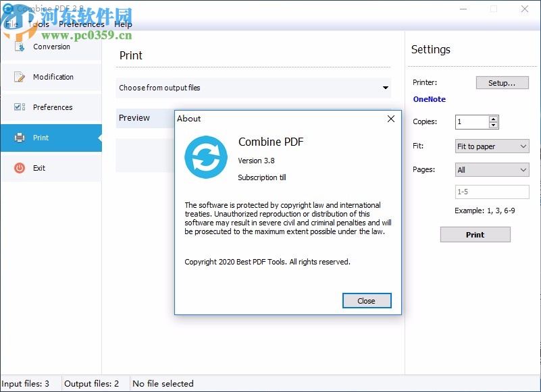Open the Help menu

(x=123, y=24)
